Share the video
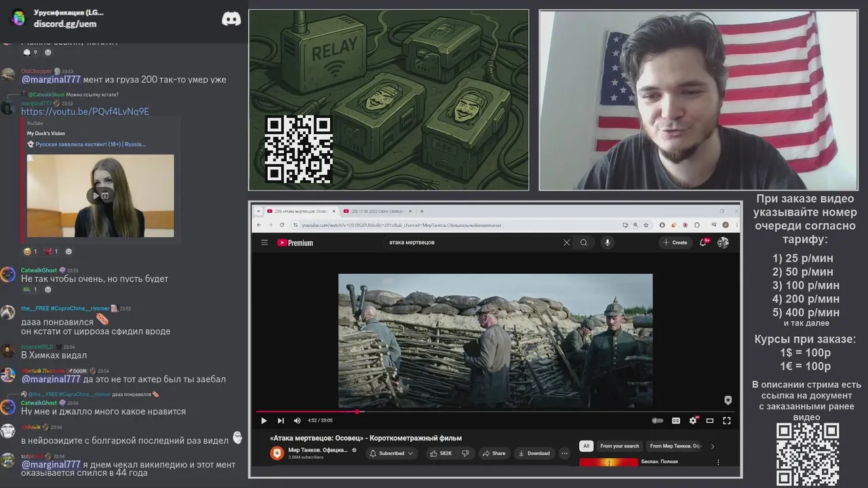The image size is (868, 488). click(x=494, y=453)
